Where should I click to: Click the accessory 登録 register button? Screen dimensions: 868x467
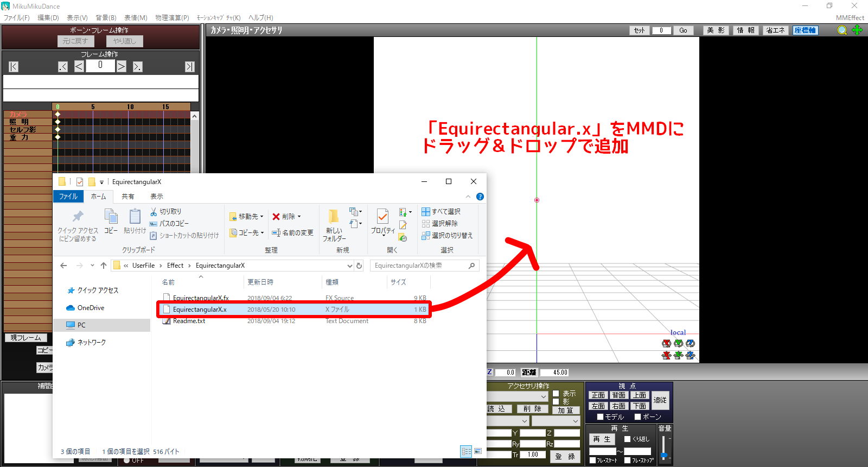[565, 457]
